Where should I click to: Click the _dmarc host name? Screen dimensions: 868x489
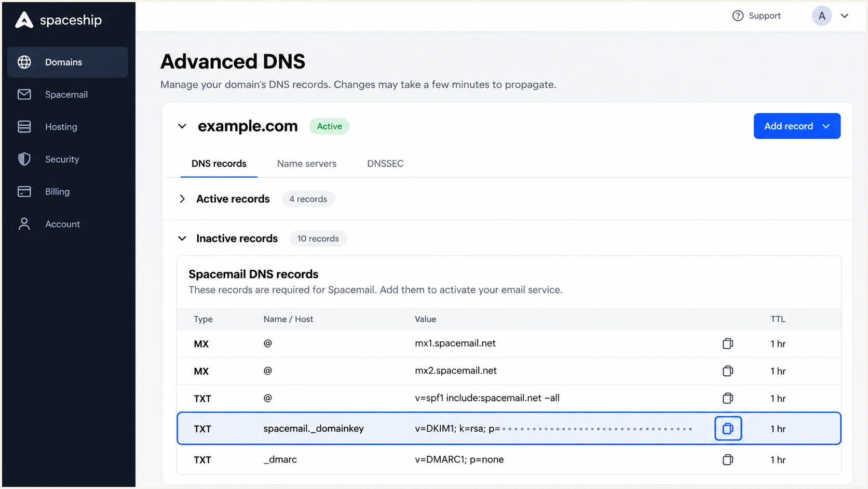point(280,459)
